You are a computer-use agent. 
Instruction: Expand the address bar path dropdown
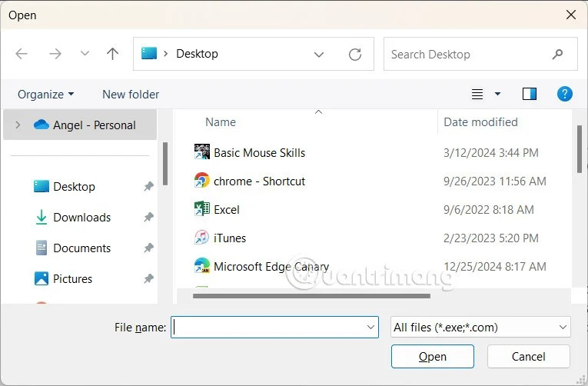[x=319, y=55]
